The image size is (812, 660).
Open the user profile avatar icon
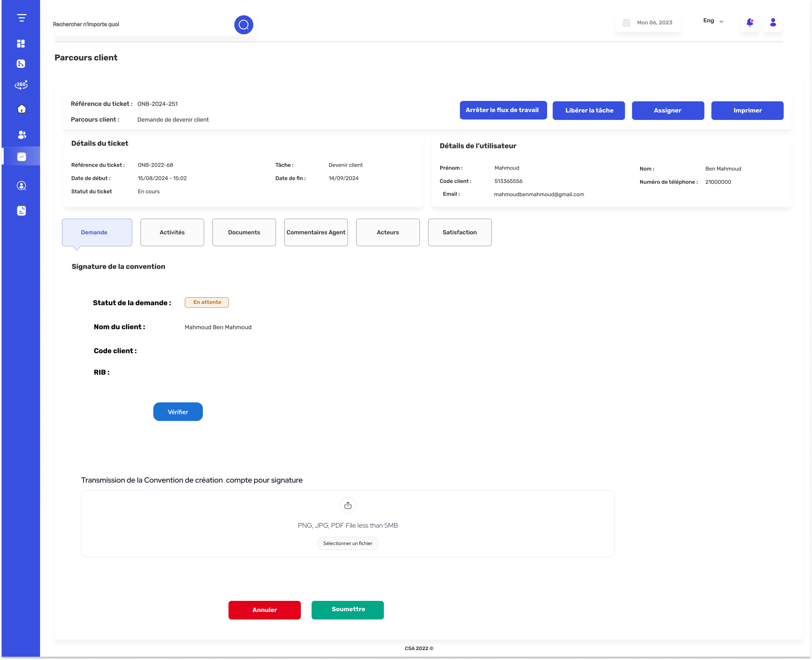pos(773,22)
